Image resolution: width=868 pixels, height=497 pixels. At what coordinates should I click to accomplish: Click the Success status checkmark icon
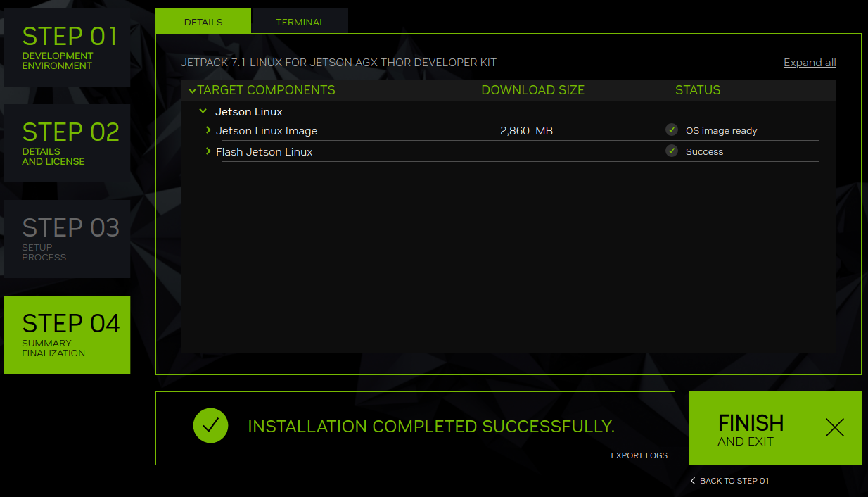[672, 151]
